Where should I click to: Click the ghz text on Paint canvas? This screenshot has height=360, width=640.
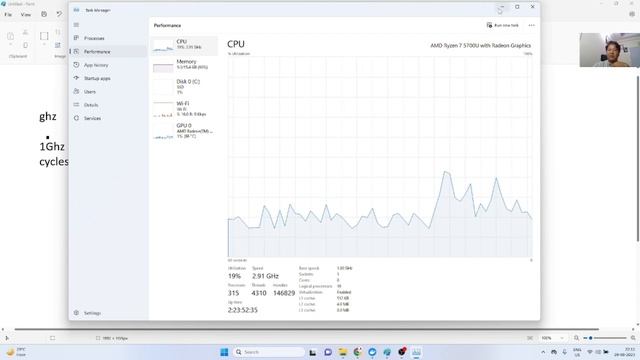48,116
